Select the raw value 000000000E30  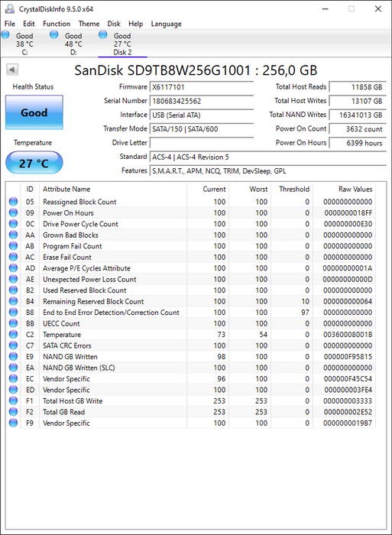[348, 224]
